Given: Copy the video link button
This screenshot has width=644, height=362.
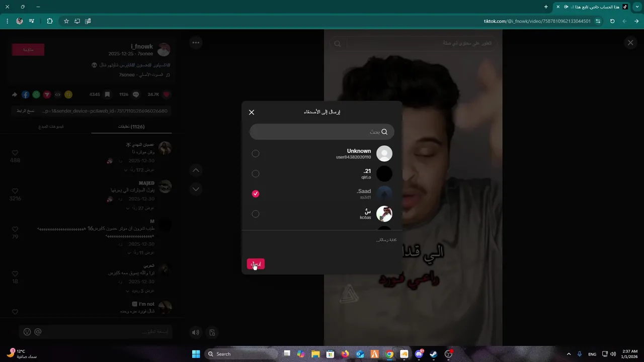Looking at the screenshot, I should point(25,111).
